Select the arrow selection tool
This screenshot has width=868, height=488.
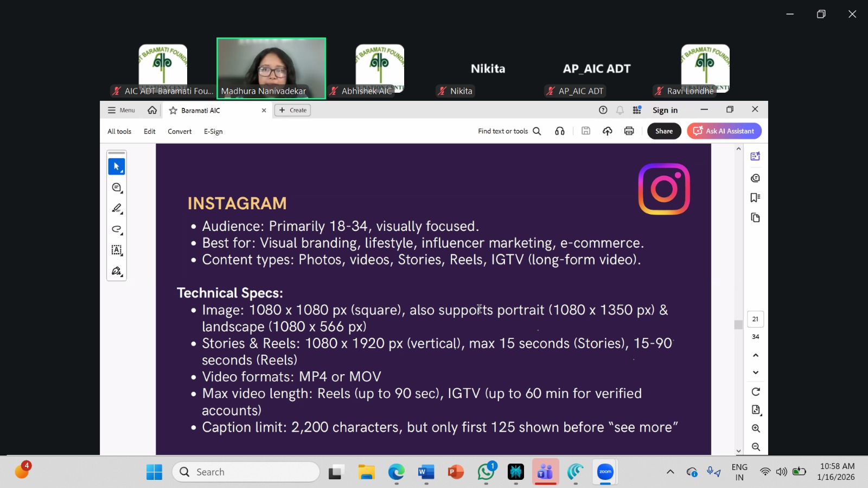coord(116,166)
